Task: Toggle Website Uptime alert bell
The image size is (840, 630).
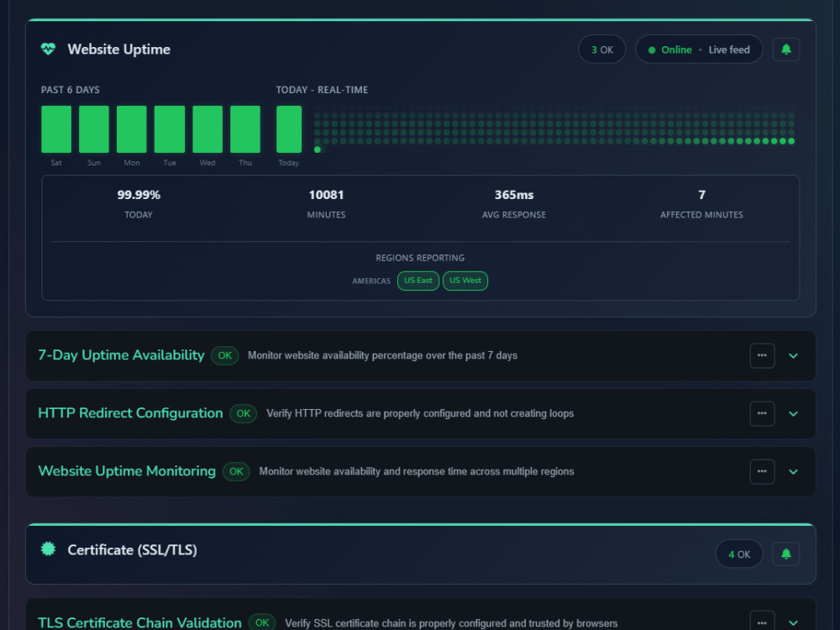Action: pyautogui.click(x=786, y=50)
